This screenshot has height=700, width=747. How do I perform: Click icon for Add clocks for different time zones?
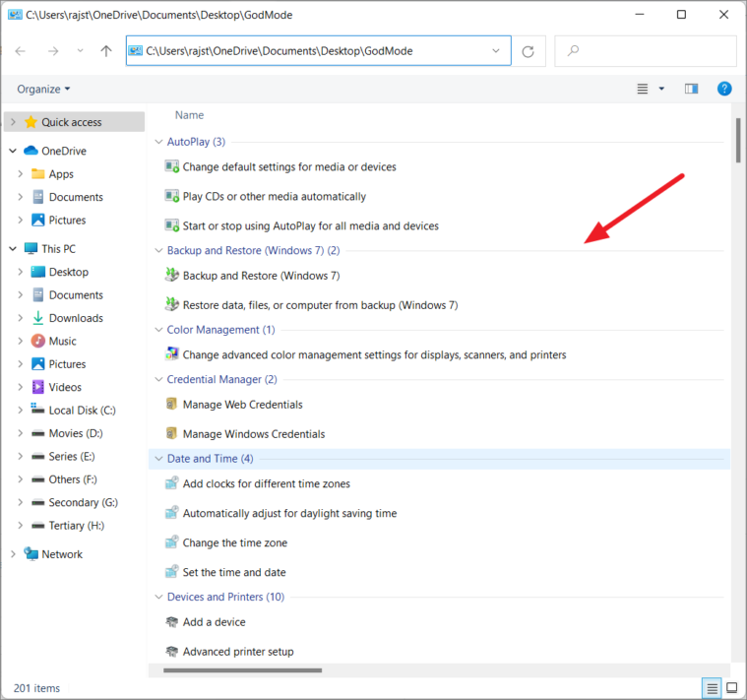point(171,483)
